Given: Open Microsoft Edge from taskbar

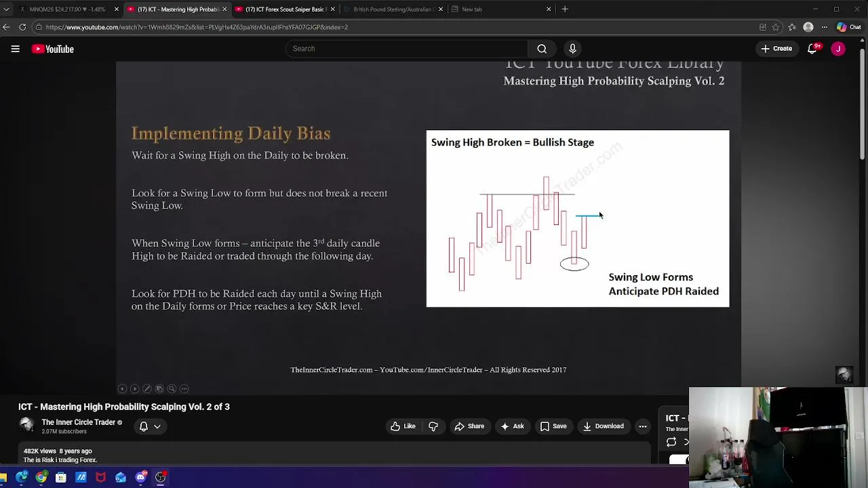Looking at the screenshot, I should pos(22,478).
